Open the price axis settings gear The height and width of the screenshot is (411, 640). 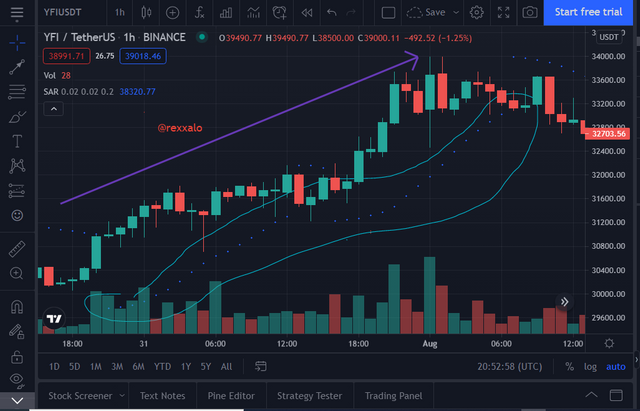(x=609, y=343)
